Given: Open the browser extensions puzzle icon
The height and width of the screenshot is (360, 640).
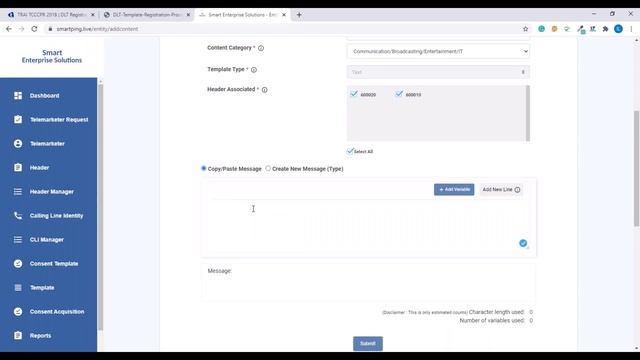Looking at the screenshot, I should [x=605, y=29].
